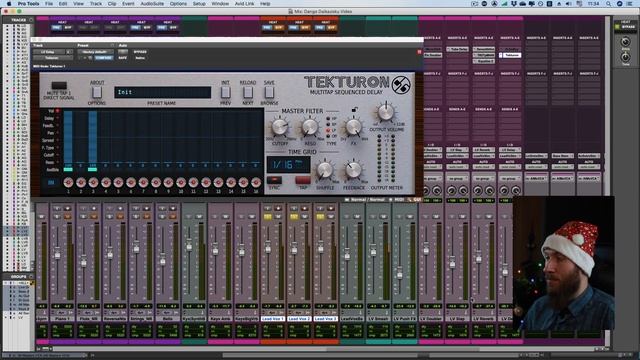Image resolution: width=640 pixels, height=360 pixels.
Task: Open the Groups list panel menu
Action: point(31,276)
